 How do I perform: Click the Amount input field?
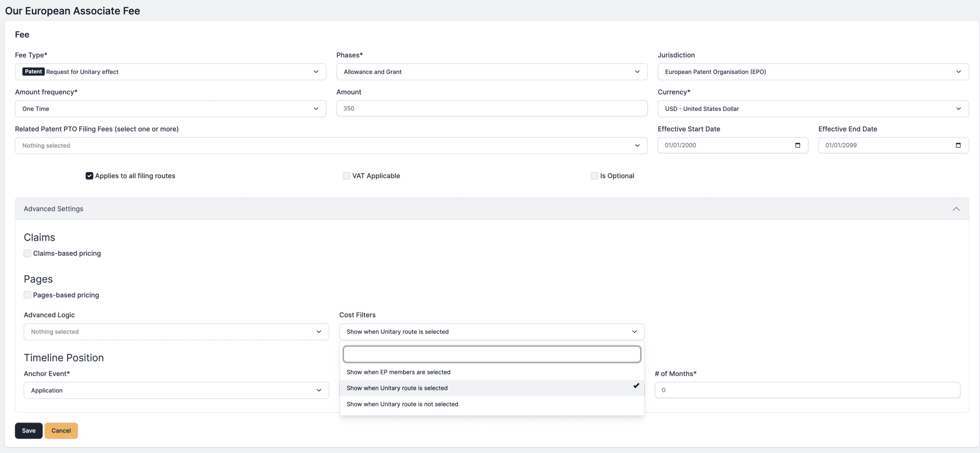coord(492,108)
